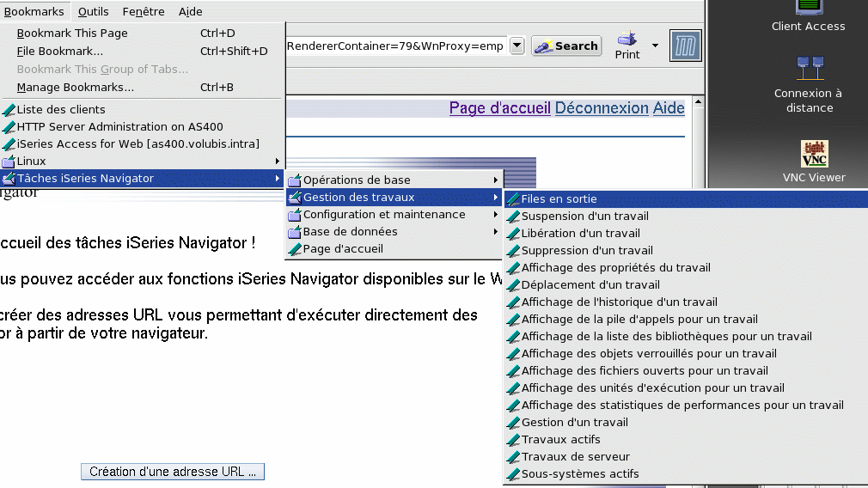Click into the URL address field
The height and width of the screenshot is (488, 868).
coord(396,46)
